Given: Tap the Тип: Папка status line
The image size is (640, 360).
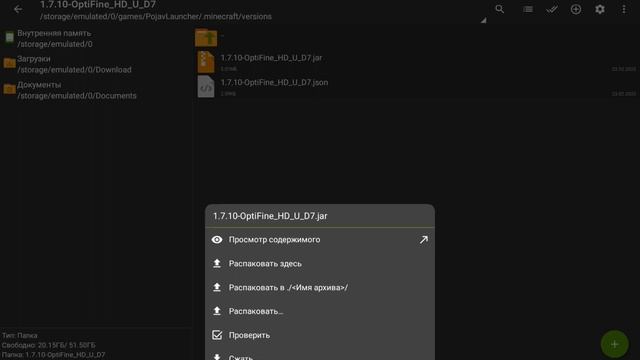Looking at the screenshot, I should tap(20, 336).
